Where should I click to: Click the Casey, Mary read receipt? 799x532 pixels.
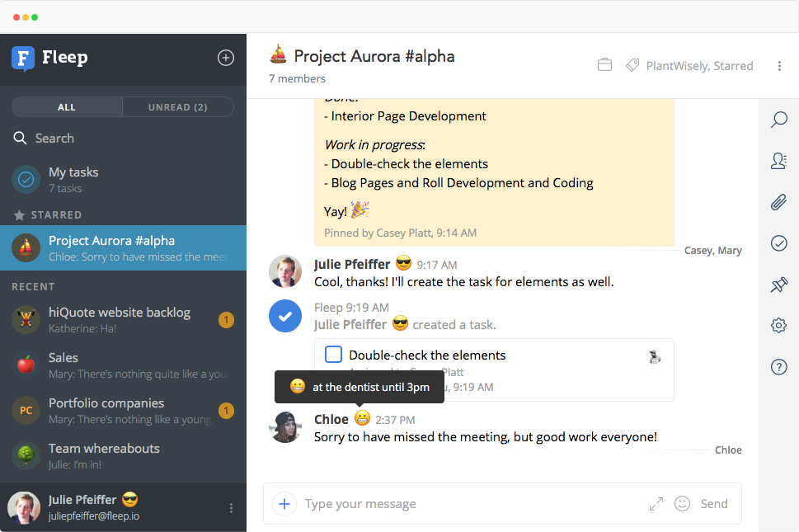pos(713,250)
